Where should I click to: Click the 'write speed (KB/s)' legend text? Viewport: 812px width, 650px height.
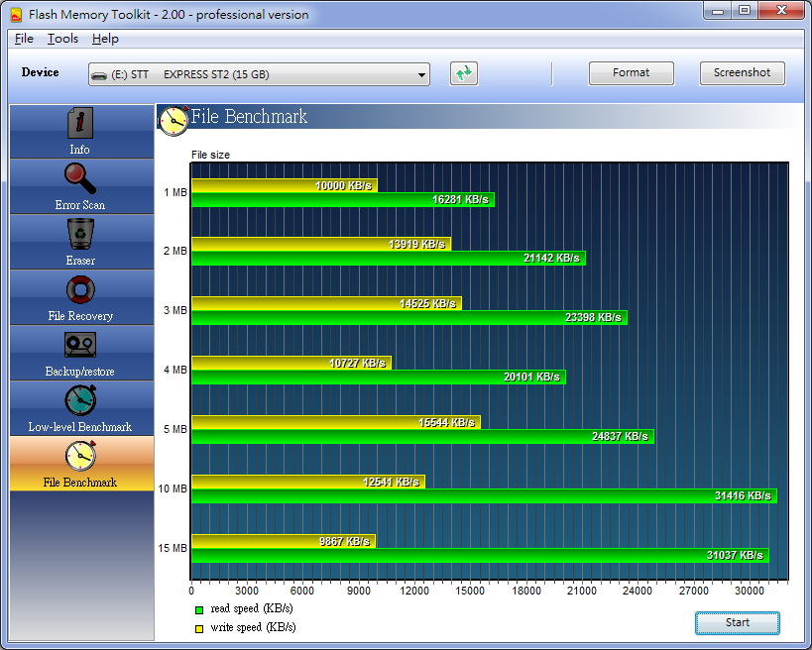253,628
